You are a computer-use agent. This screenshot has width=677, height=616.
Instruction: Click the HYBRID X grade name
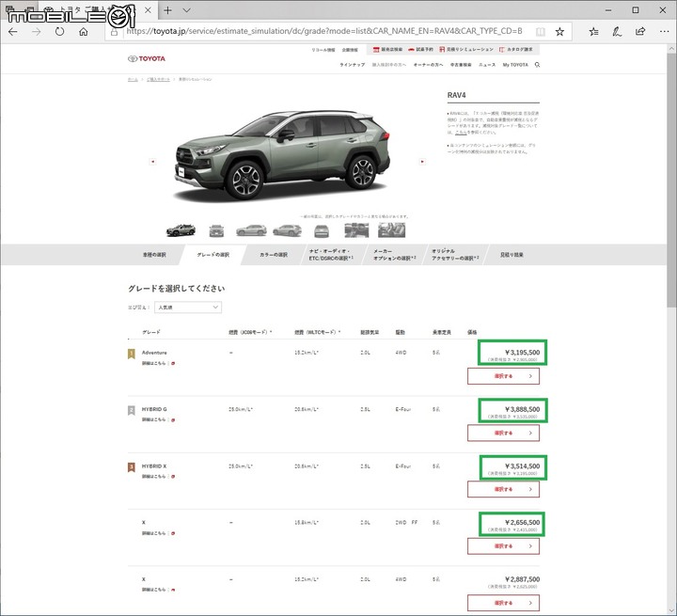pyautogui.click(x=154, y=466)
